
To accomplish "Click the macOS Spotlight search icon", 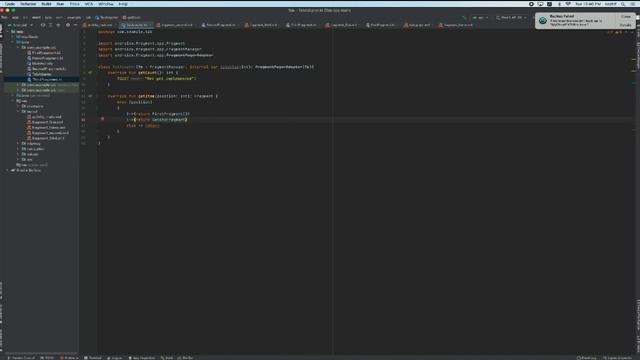I will pyautogui.click(x=623, y=4).
